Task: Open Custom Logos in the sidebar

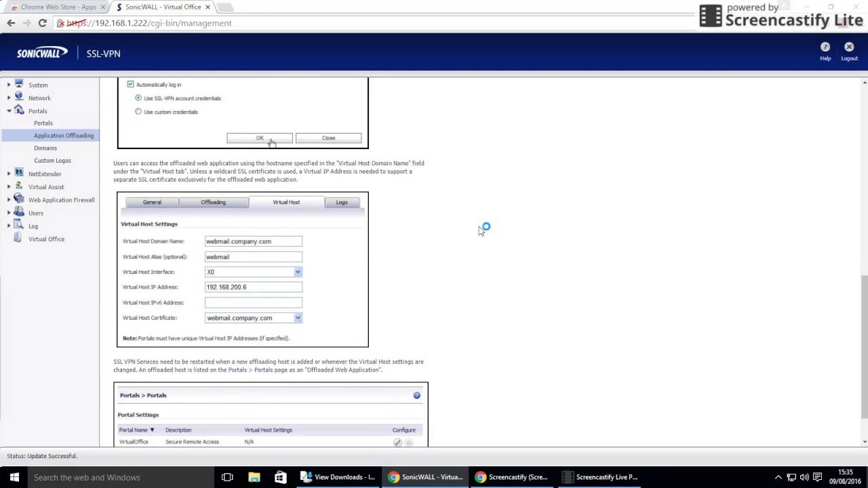Action: 52,161
